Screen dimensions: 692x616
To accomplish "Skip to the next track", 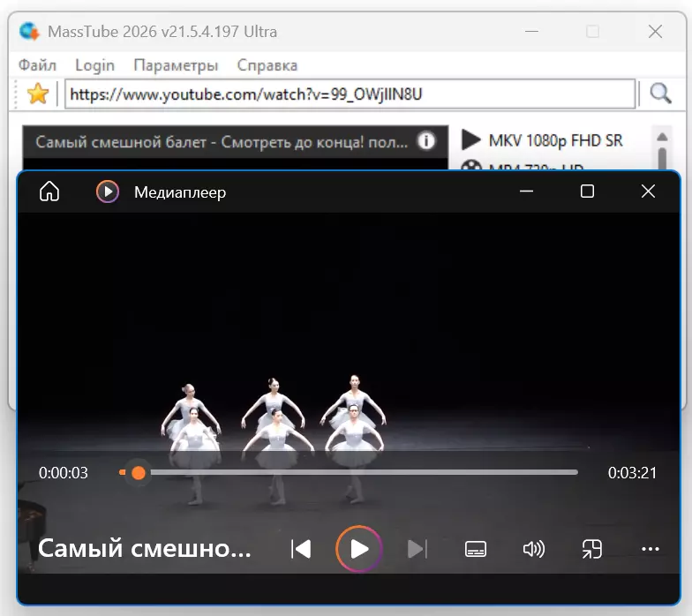I will tap(417, 549).
